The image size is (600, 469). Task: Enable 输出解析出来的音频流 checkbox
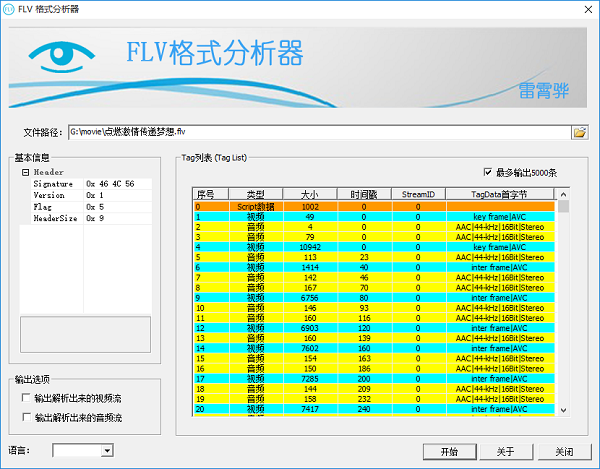(25, 417)
